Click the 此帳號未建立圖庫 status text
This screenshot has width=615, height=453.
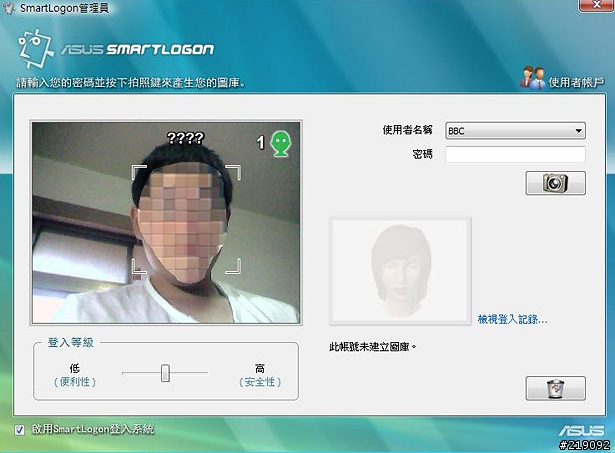click(373, 347)
